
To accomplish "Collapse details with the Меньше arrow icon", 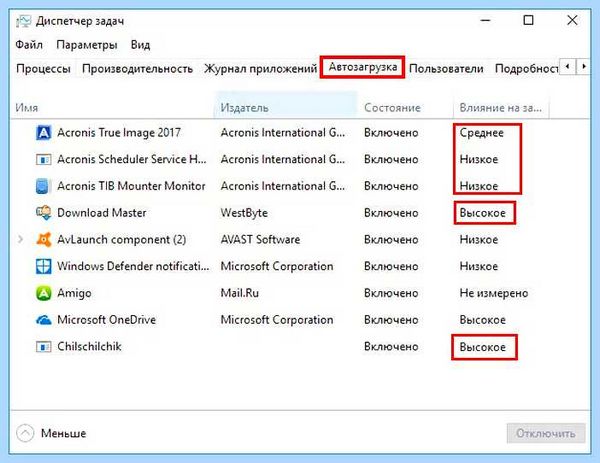I will pyautogui.click(x=25, y=433).
